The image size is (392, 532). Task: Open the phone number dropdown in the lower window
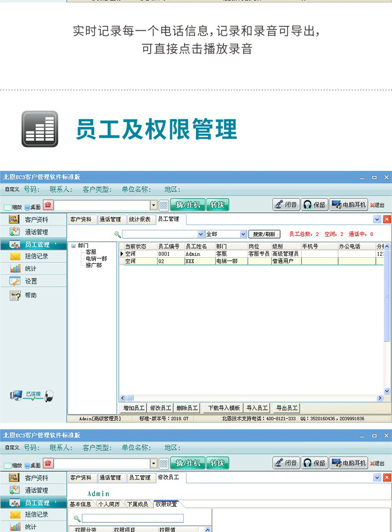click(x=153, y=463)
